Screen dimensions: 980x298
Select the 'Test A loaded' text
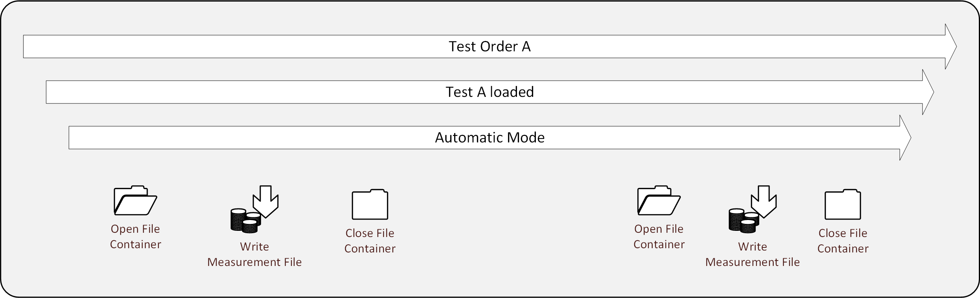pos(490,92)
